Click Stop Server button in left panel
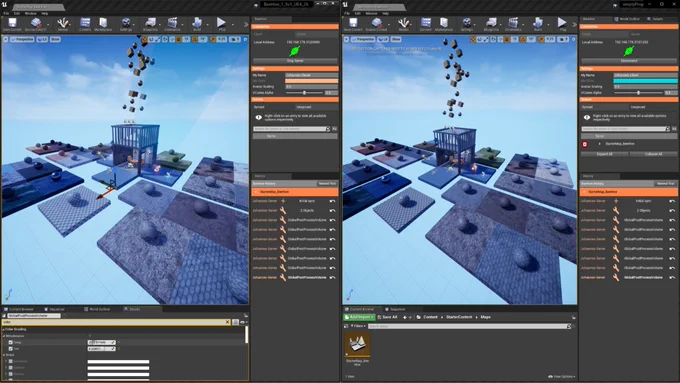680x383 pixels. coord(295,61)
